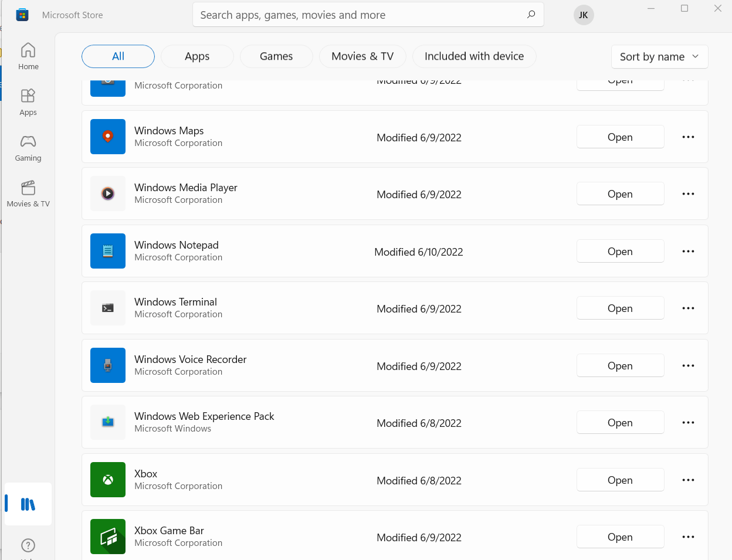Click the Modified 6/10/2022 date text
The height and width of the screenshot is (560, 732).
pyautogui.click(x=419, y=252)
